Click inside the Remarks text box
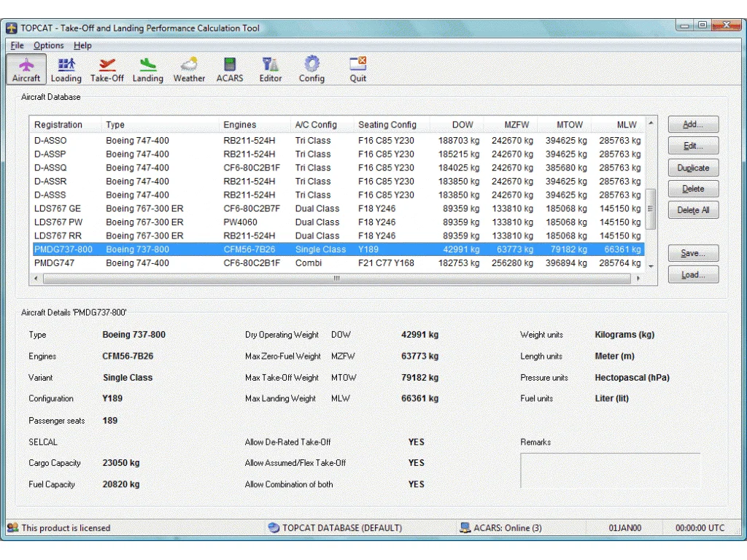 611,470
